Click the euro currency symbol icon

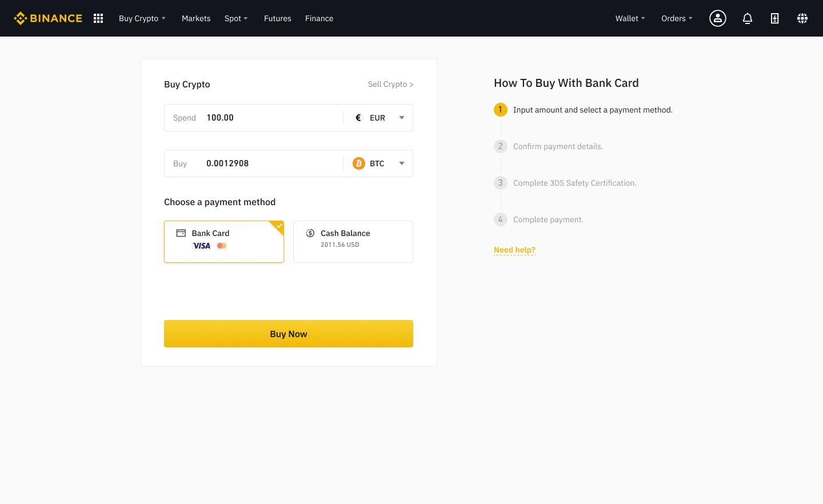tap(358, 118)
